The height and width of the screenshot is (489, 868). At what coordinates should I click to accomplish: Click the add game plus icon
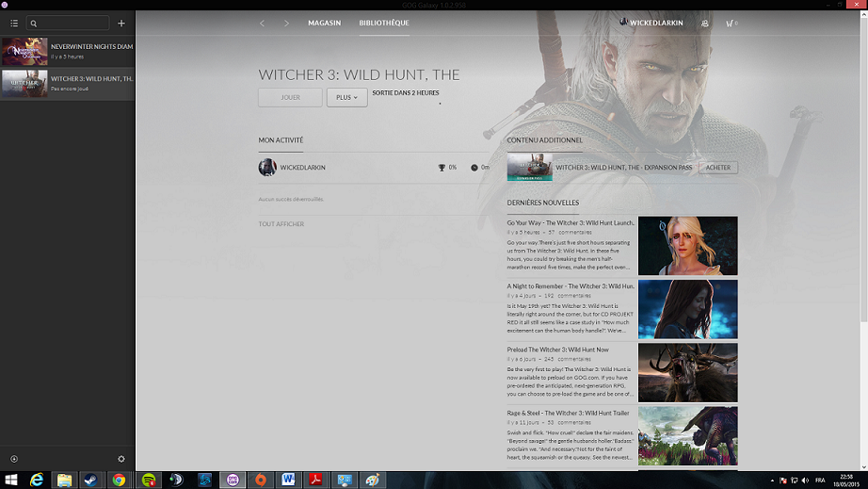tap(121, 24)
